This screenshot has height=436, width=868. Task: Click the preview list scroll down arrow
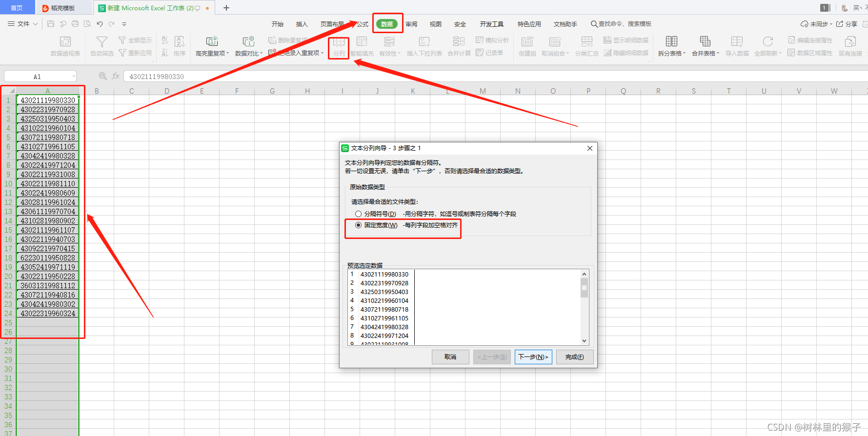tap(584, 341)
